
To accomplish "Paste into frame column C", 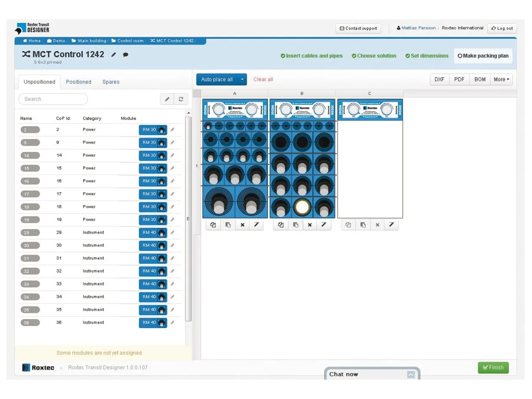I will [363, 225].
